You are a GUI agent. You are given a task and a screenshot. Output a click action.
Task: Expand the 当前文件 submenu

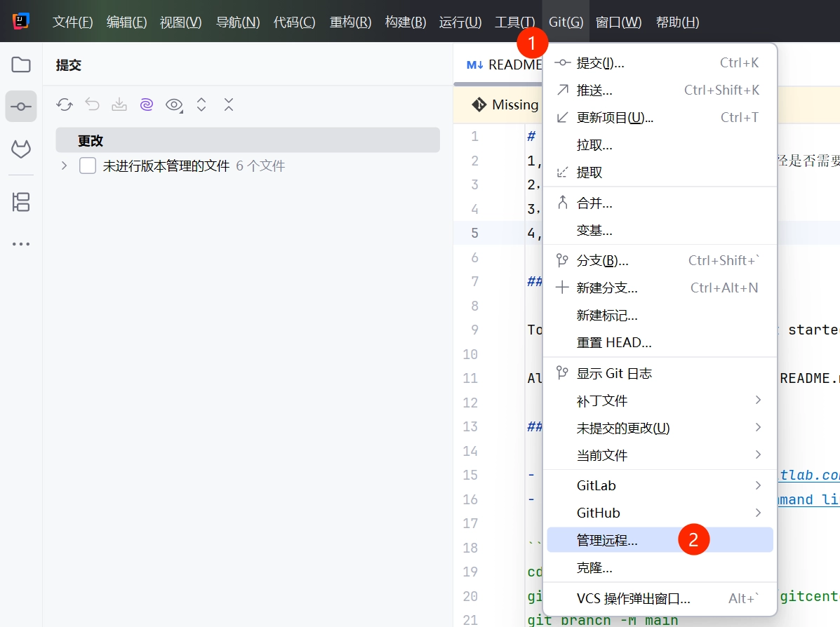660,455
